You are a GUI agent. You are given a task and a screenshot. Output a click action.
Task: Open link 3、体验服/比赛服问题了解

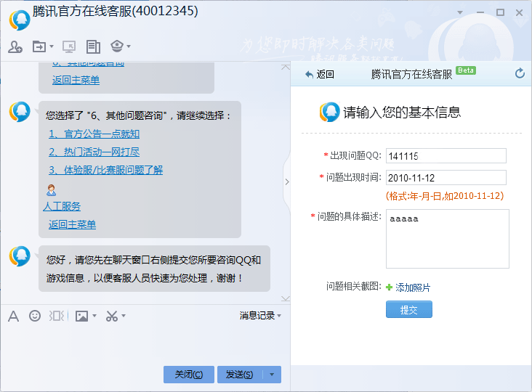pos(105,170)
